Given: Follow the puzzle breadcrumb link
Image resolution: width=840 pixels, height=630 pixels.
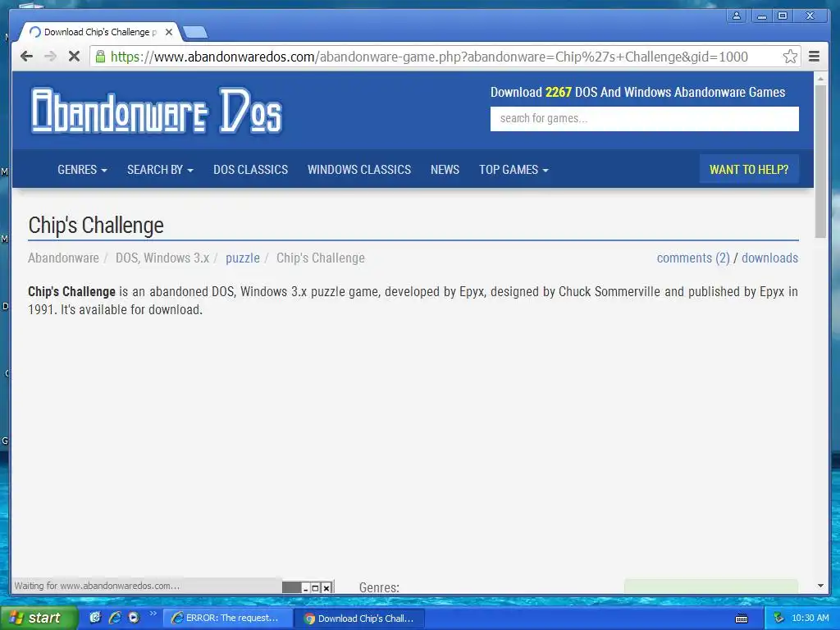Looking at the screenshot, I should click(x=243, y=258).
